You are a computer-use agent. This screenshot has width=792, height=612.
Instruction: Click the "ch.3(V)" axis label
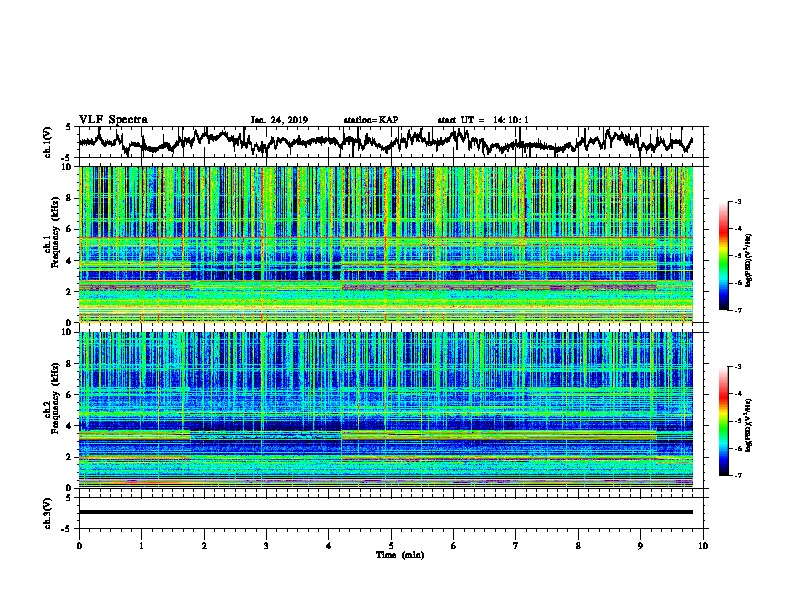tap(48, 513)
